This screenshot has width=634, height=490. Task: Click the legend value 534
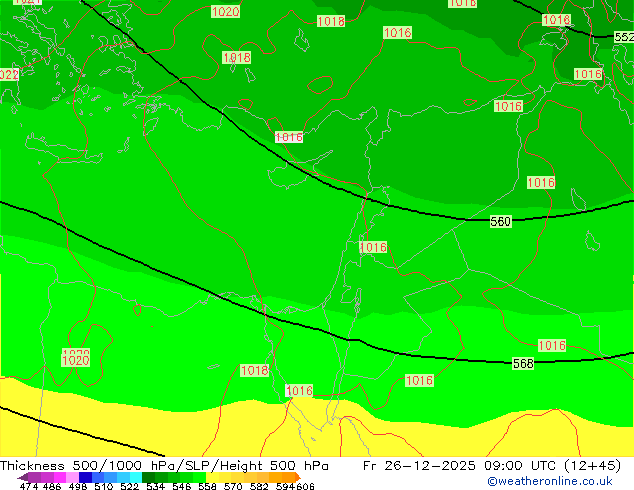(x=155, y=486)
